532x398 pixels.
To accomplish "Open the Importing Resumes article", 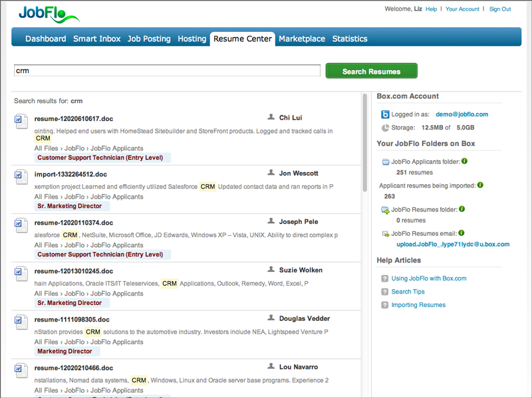I will point(418,305).
